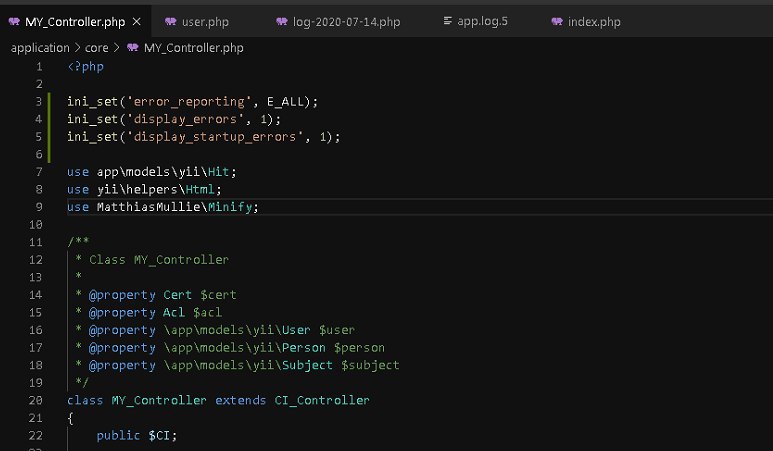Click the 'application' breadcrumb segment
The image size is (773, 451).
pyautogui.click(x=40, y=48)
